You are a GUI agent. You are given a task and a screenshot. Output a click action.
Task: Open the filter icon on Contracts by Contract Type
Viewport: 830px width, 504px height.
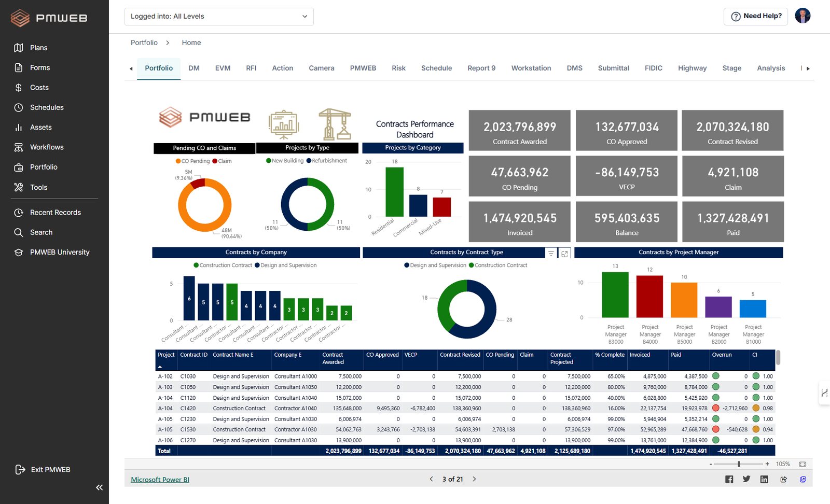(x=551, y=253)
